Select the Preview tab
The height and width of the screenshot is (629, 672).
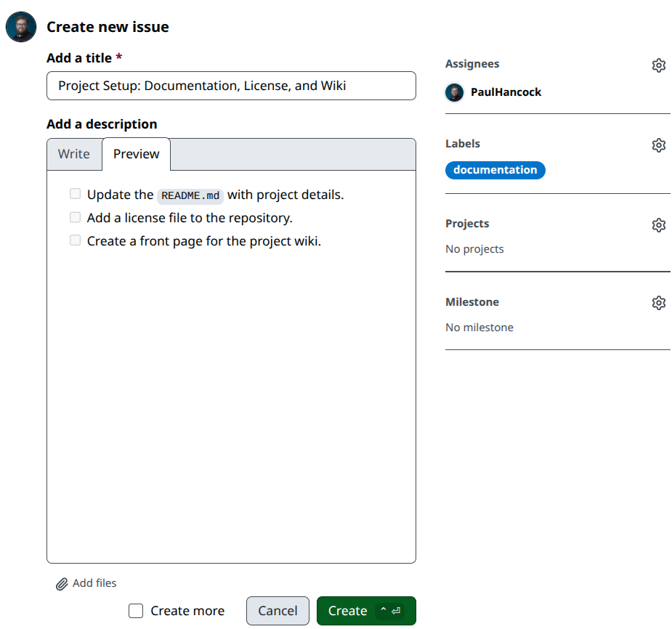coord(136,153)
